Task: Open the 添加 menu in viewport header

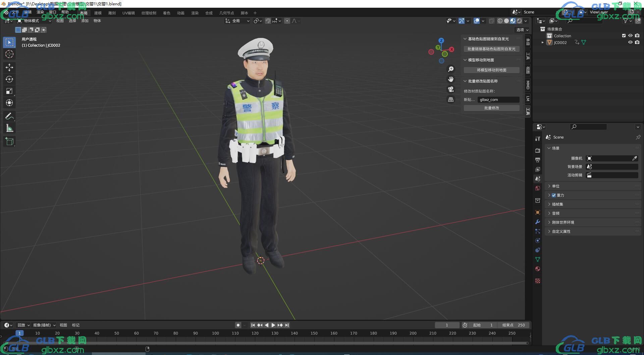Action: click(85, 21)
